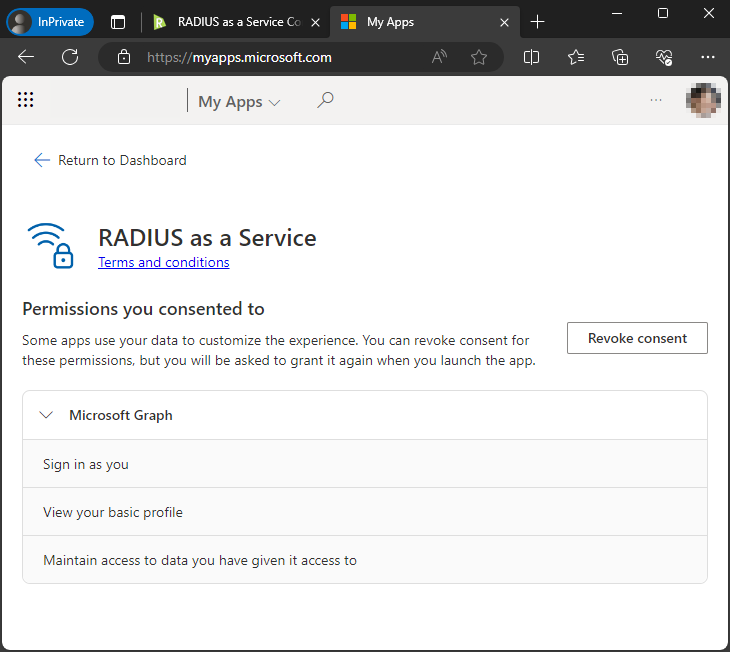Click the Read aloud icon
Viewport: 730px width, 652px height.
(x=439, y=57)
